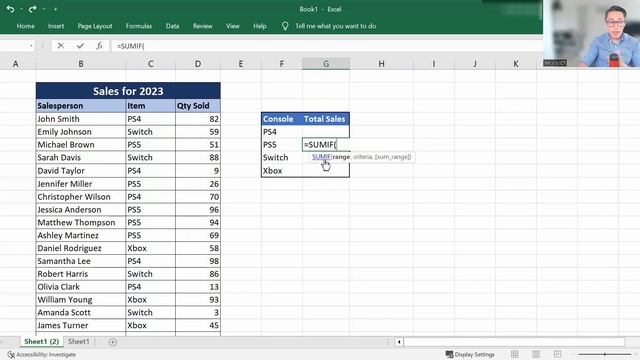
Task: Click the Tell me what you want to do box
Action: click(x=336, y=26)
